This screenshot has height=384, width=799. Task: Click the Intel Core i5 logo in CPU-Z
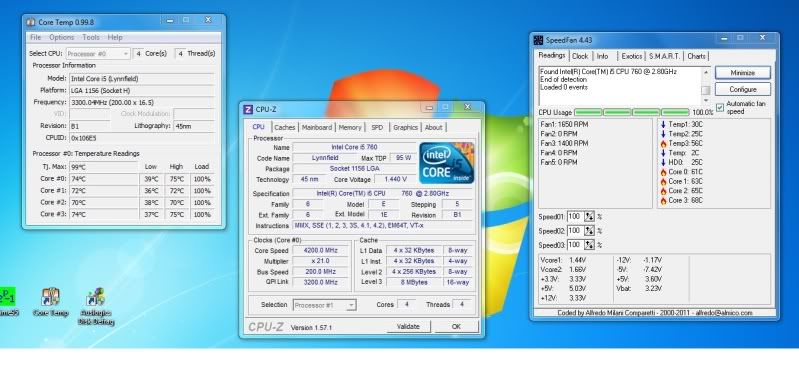pyautogui.click(x=446, y=163)
